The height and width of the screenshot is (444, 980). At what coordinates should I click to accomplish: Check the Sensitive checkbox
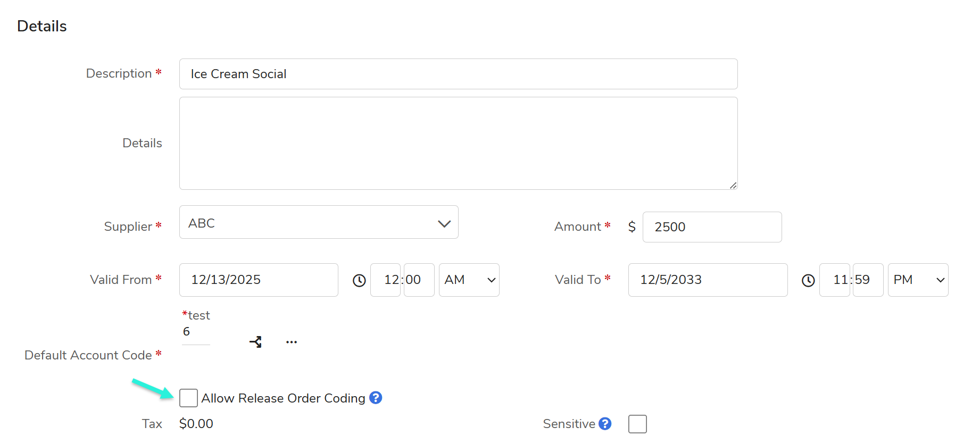(637, 424)
